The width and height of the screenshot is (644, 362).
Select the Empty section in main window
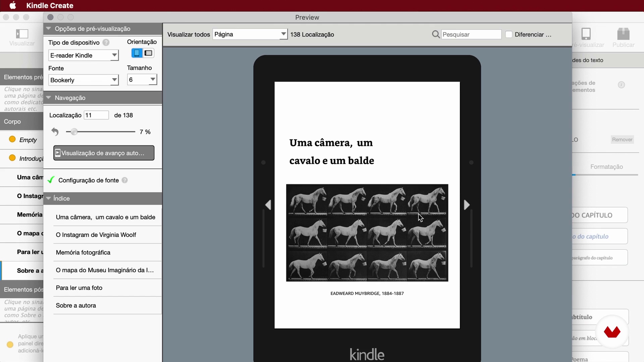coord(22,140)
